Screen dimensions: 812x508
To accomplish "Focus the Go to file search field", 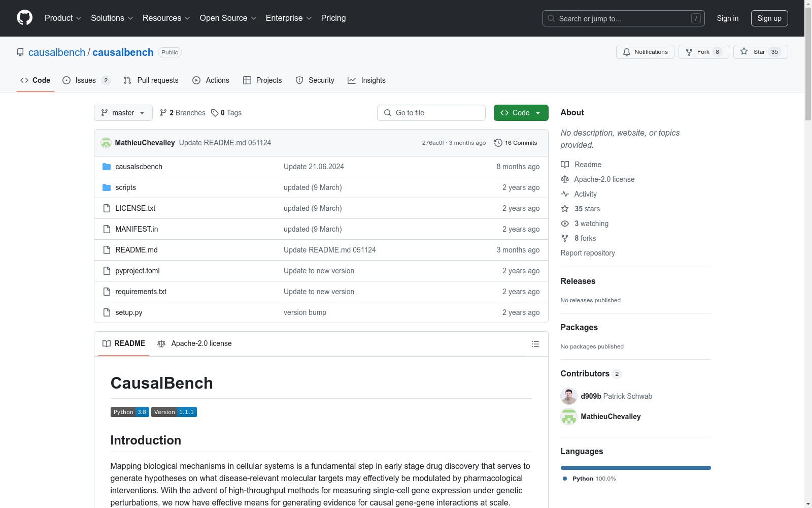I will pyautogui.click(x=431, y=113).
